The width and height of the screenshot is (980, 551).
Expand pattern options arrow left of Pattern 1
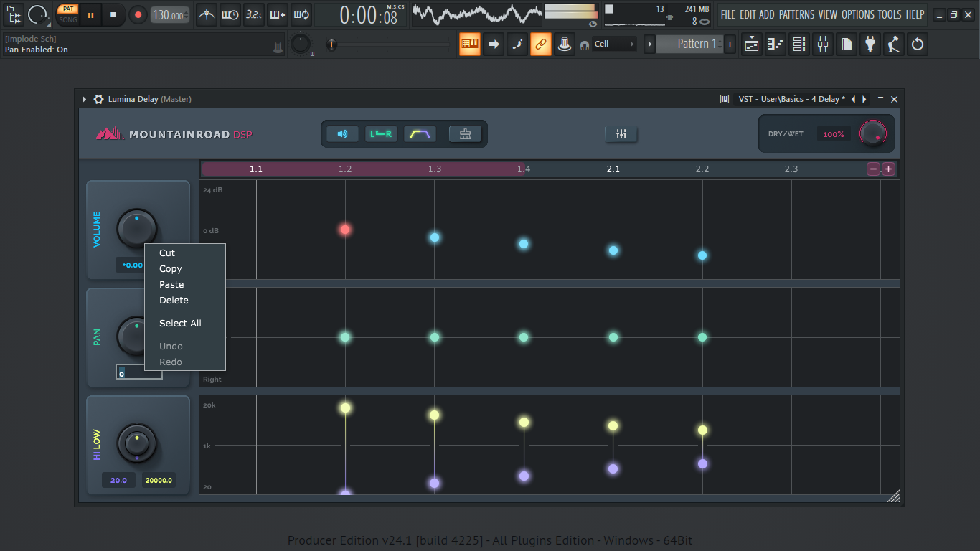[x=649, y=44]
